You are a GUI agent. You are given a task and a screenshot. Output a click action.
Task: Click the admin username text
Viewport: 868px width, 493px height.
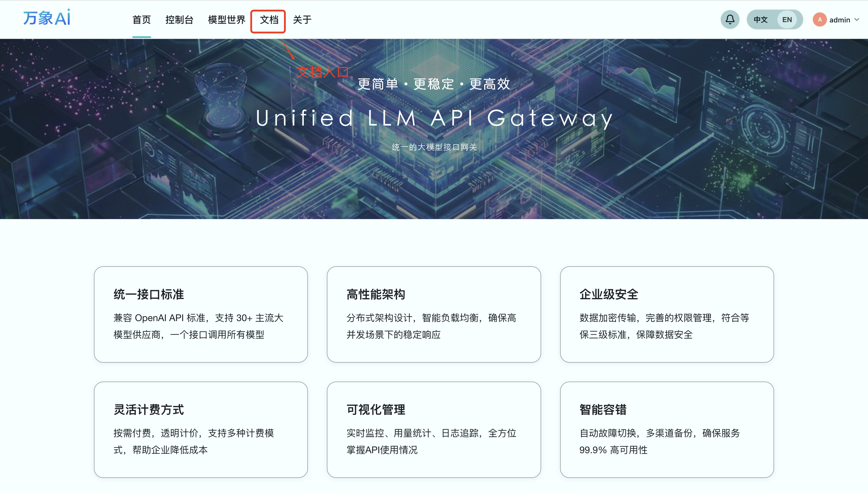point(840,20)
